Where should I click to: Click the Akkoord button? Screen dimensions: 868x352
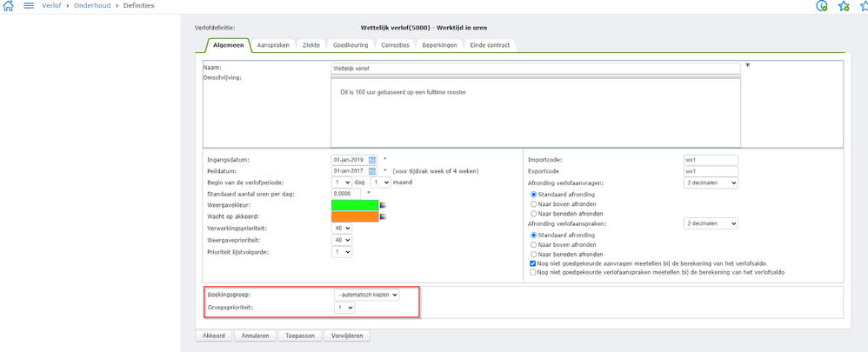[x=213, y=335]
